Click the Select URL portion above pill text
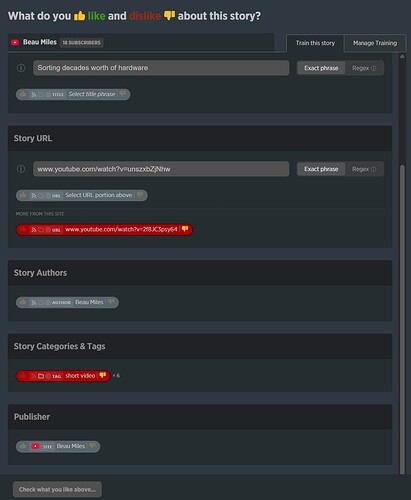The width and height of the screenshot is (411, 500). click(x=99, y=195)
